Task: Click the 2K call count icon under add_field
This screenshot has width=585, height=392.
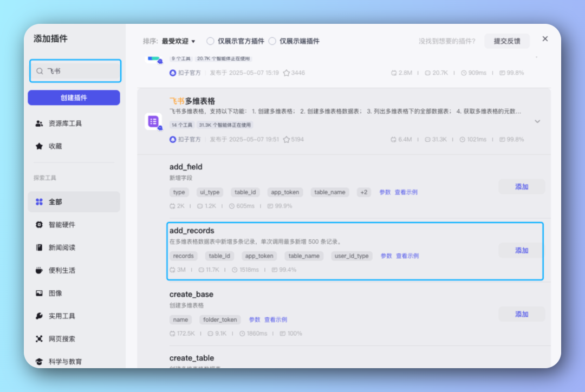Action: [x=172, y=206]
